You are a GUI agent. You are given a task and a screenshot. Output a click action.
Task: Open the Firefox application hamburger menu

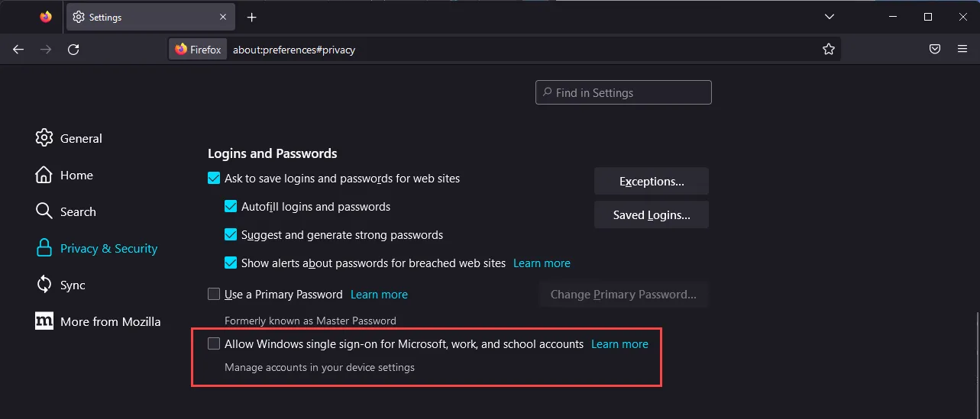coord(962,50)
